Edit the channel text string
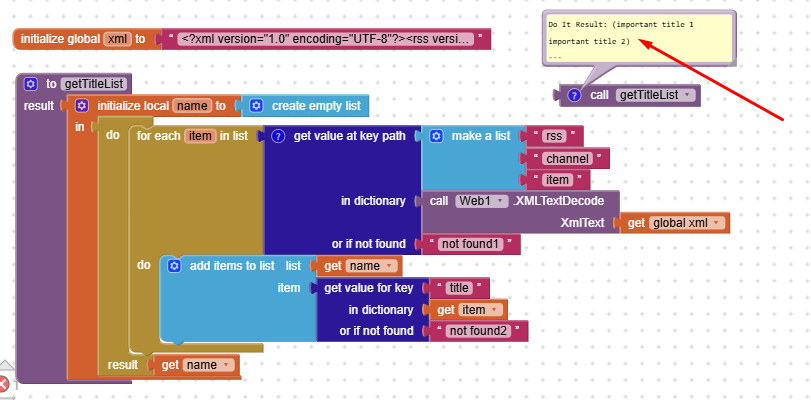 567,158
